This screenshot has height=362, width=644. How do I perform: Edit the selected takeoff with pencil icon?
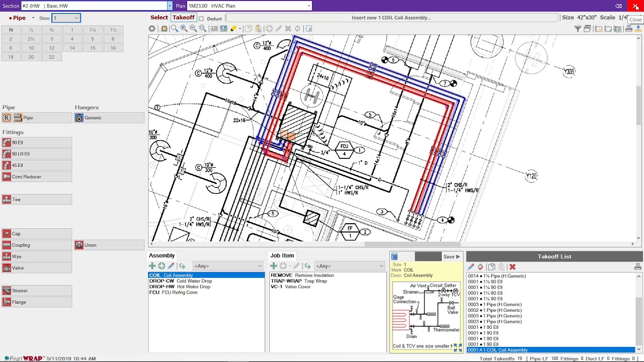(x=470, y=267)
